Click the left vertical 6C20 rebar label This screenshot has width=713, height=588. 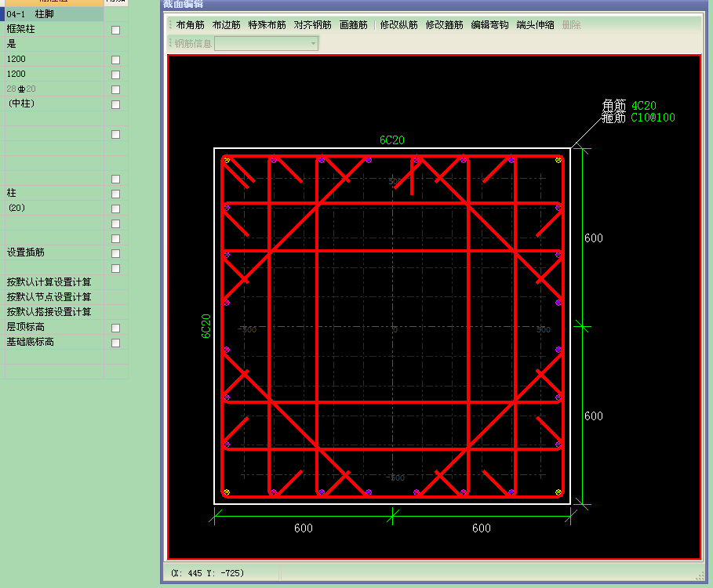pyautogui.click(x=206, y=326)
